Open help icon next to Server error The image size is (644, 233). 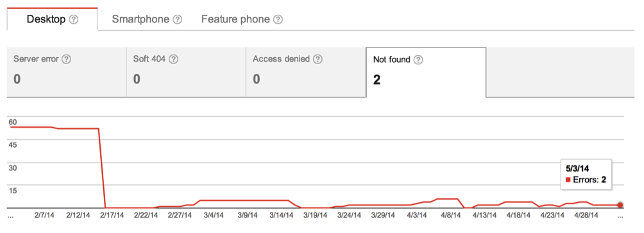pos(66,59)
